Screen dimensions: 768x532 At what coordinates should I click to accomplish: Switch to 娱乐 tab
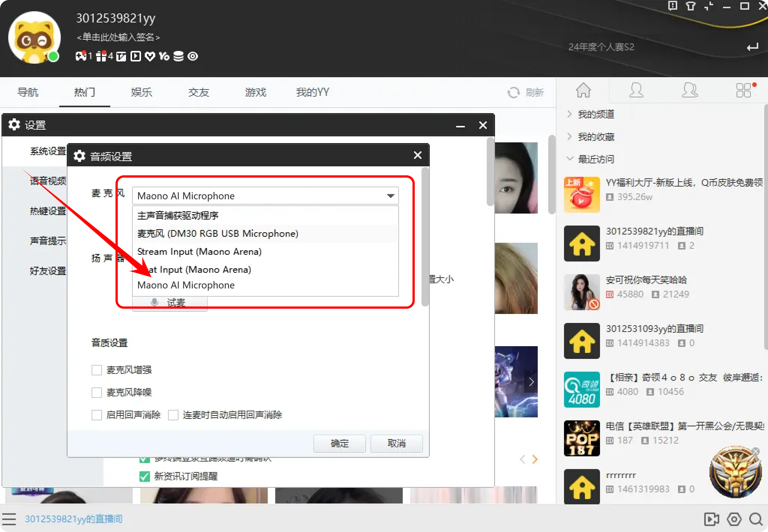click(142, 92)
